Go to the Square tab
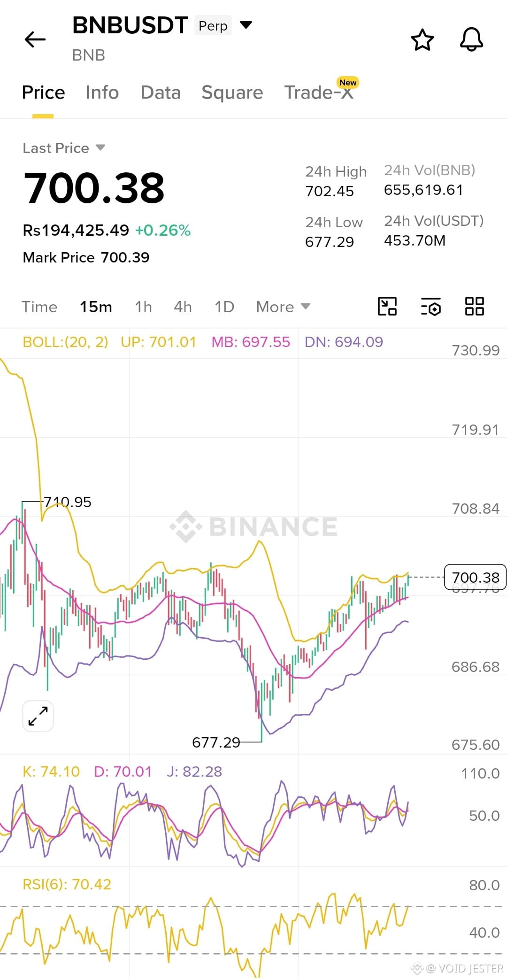Image resolution: width=507 pixels, height=980 pixels. click(x=232, y=93)
